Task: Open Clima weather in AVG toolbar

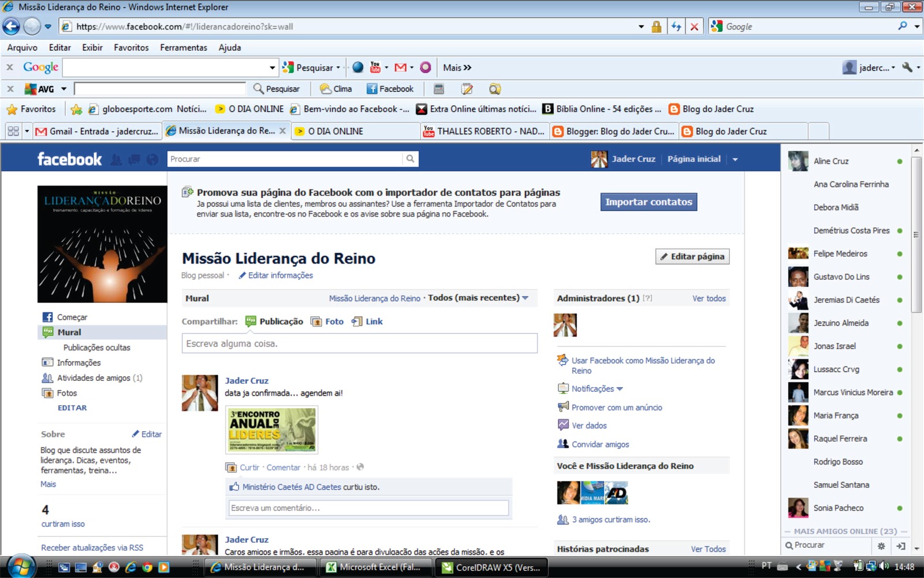Action: (x=336, y=89)
